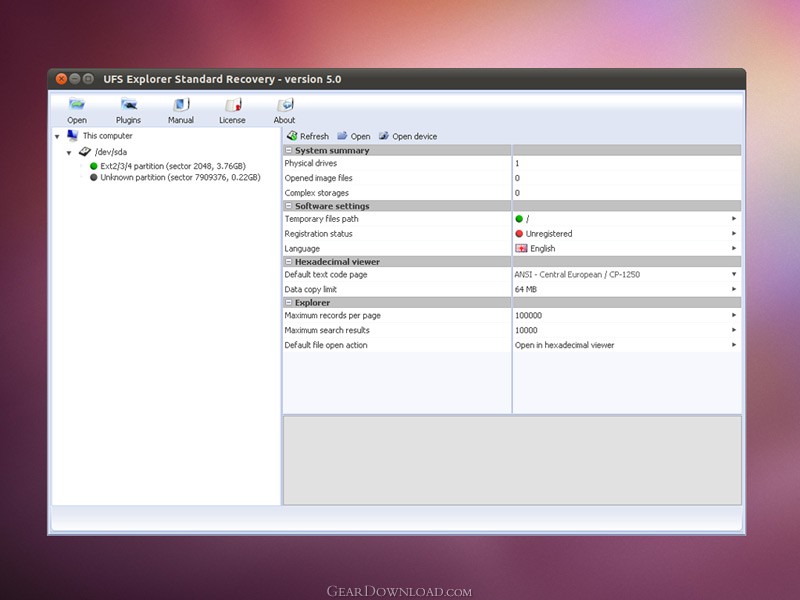The height and width of the screenshot is (600, 800).
Task: Click the Default file open action label
Action: (326, 345)
